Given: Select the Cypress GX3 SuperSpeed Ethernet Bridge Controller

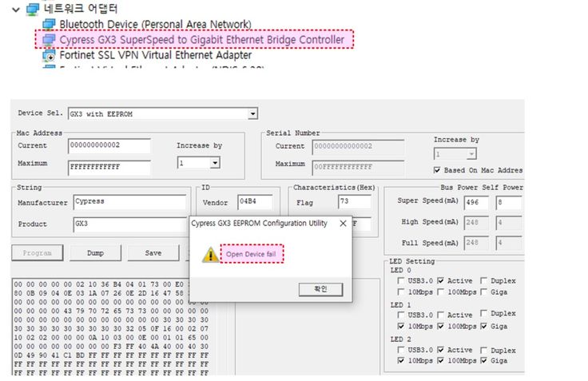Looking at the screenshot, I should click(202, 39).
